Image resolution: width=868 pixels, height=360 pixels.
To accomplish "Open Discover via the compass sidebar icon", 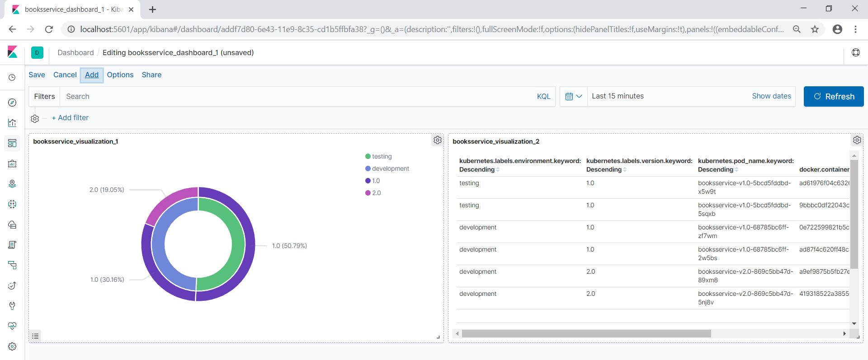I will tap(12, 103).
